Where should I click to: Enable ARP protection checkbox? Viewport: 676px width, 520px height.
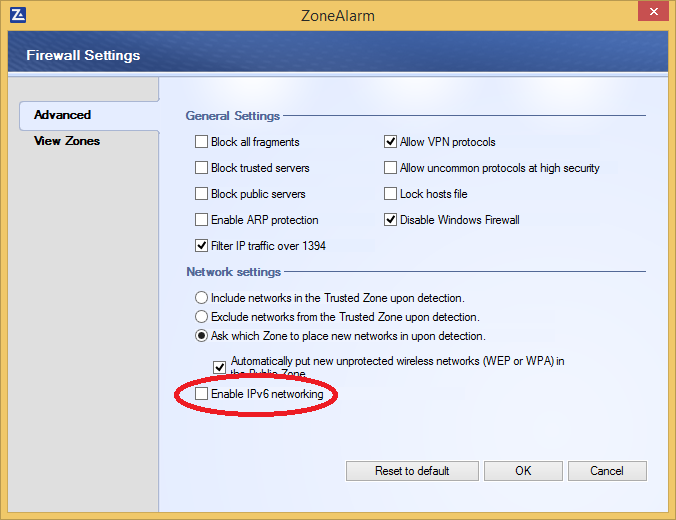201,219
